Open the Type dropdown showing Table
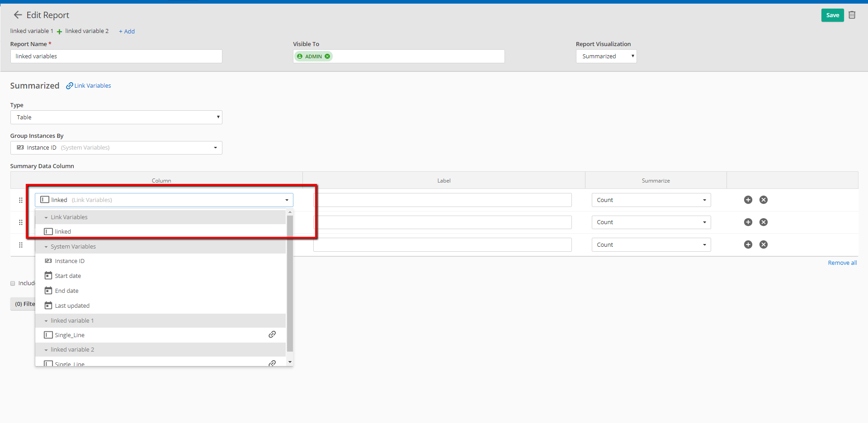Viewport: 868px width, 423px height. (116, 117)
